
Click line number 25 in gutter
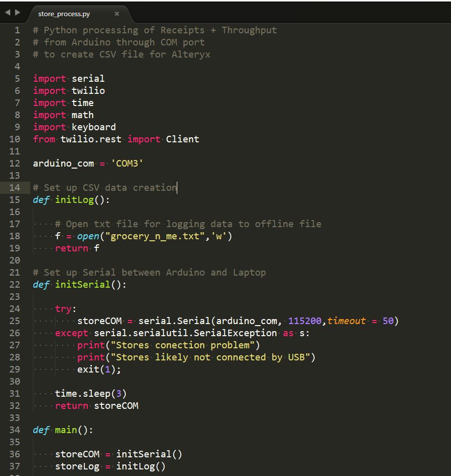click(x=15, y=321)
